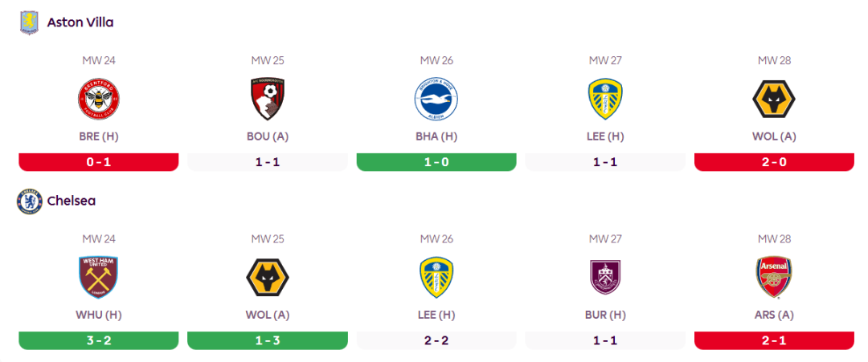The image size is (868, 362).
Task: Open the Burnley badge for MW 27
Action: point(605,278)
